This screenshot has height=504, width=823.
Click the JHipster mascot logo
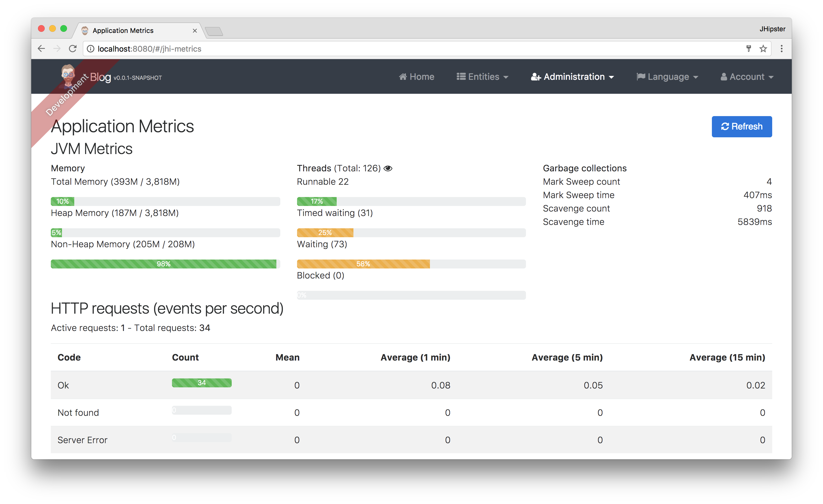coord(68,75)
